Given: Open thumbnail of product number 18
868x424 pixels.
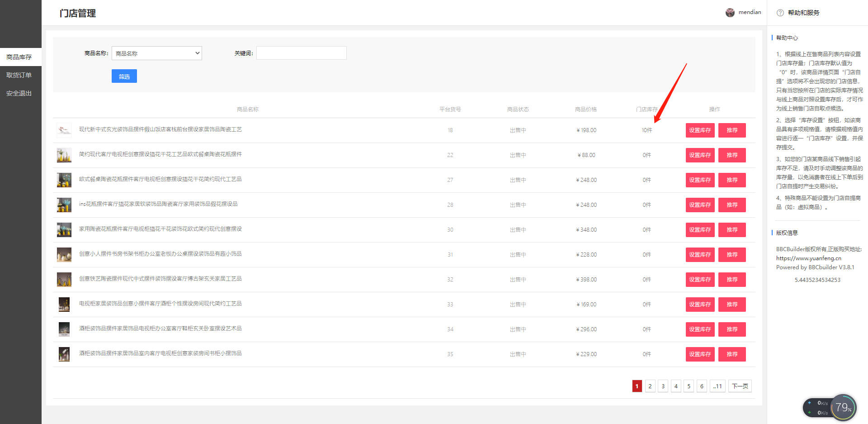Looking at the screenshot, I should click(64, 130).
